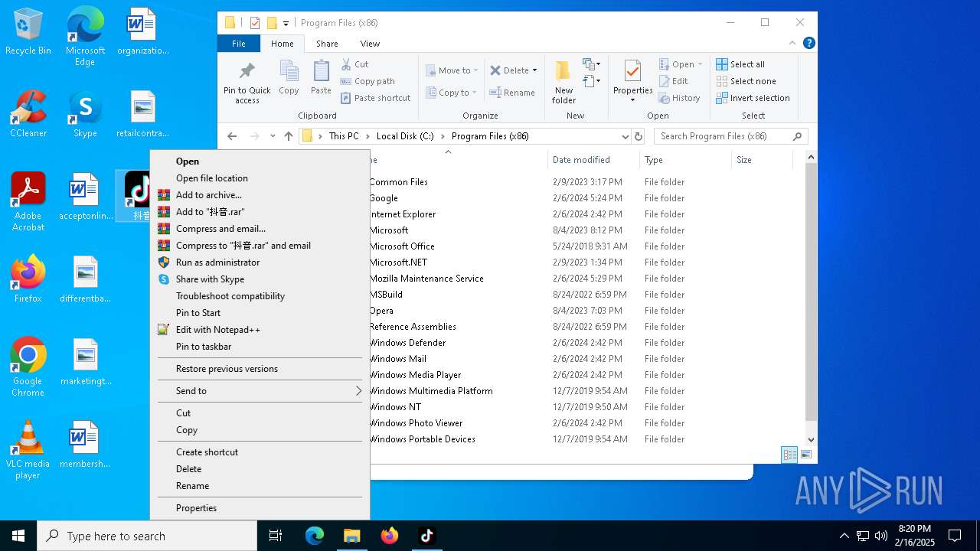Sort by Date modified column
The height and width of the screenshot is (551, 980).
click(x=593, y=160)
